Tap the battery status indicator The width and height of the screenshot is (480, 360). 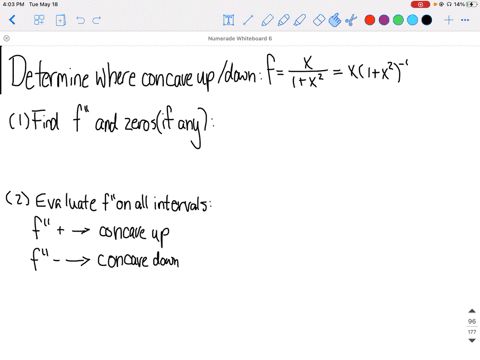point(472,4)
